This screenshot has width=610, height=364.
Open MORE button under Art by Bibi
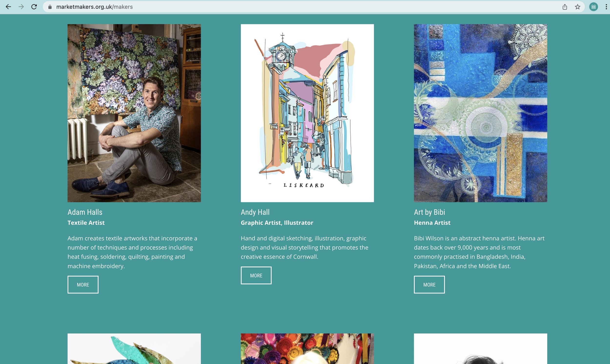(x=429, y=284)
